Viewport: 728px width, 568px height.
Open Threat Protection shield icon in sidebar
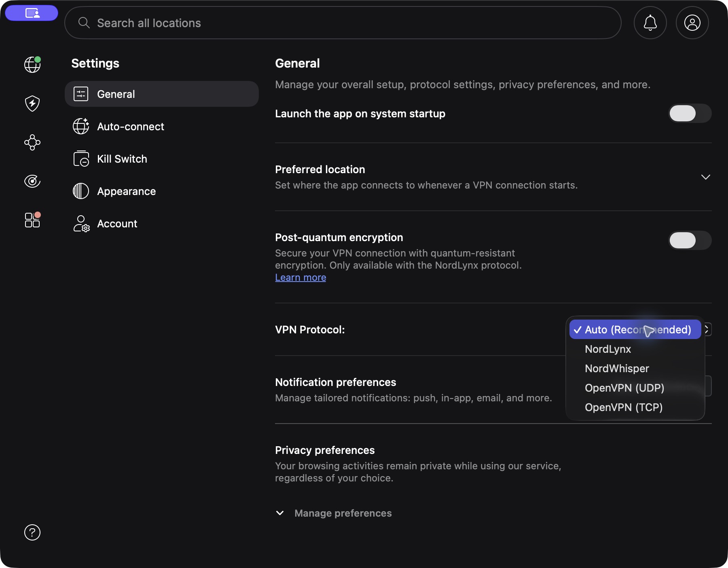[x=32, y=104]
